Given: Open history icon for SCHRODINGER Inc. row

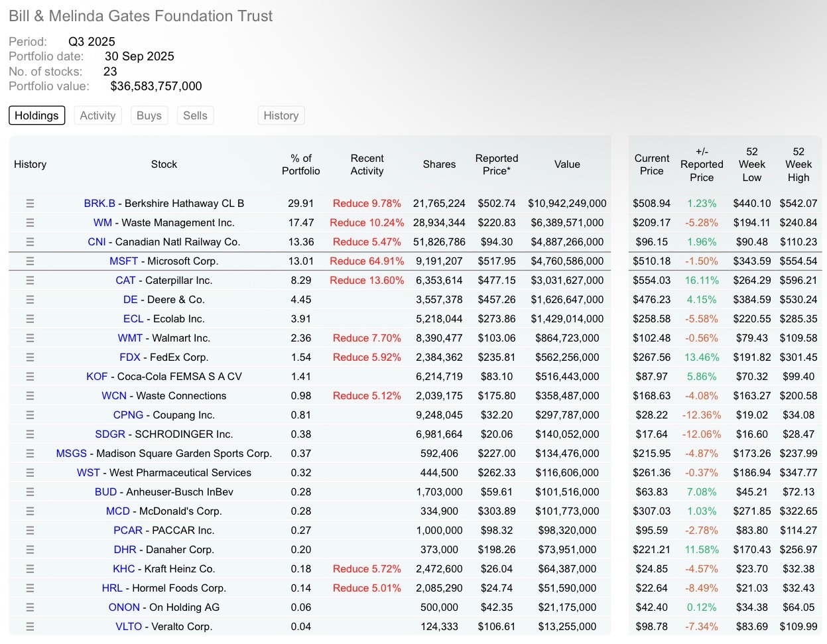Looking at the screenshot, I should coord(30,434).
